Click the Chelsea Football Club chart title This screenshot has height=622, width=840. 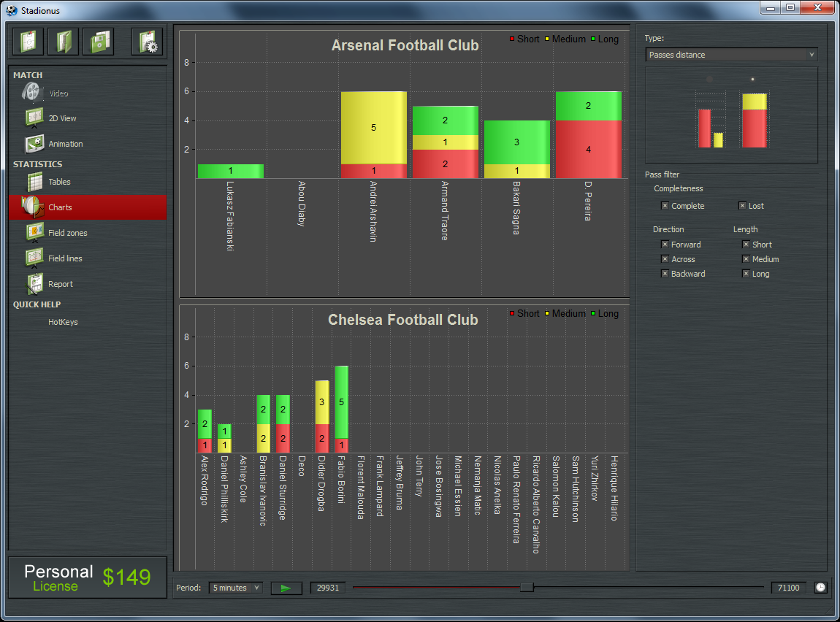pos(403,320)
